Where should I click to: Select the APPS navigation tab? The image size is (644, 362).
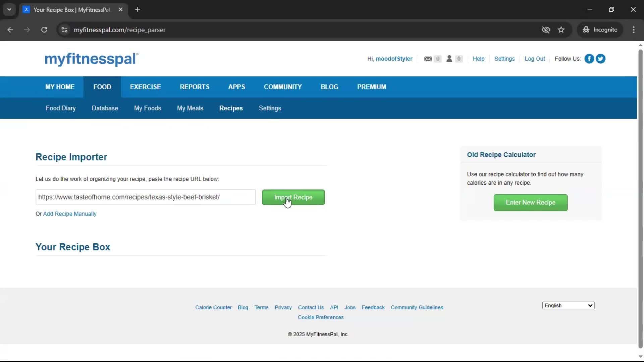pos(237,87)
